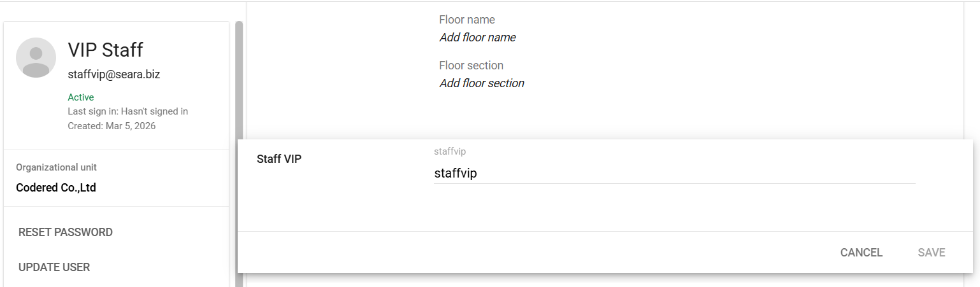Click the small staffvip floating field label
Screen dimensions: 980x287
coord(450,151)
